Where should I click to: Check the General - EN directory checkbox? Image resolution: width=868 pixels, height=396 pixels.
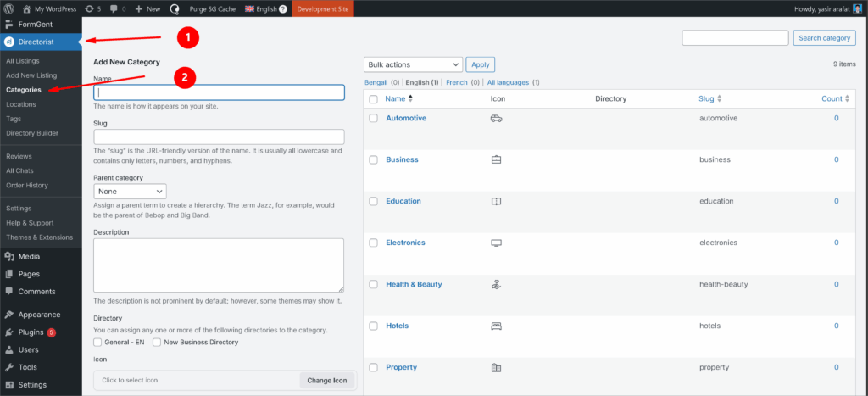[x=97, y=343]
